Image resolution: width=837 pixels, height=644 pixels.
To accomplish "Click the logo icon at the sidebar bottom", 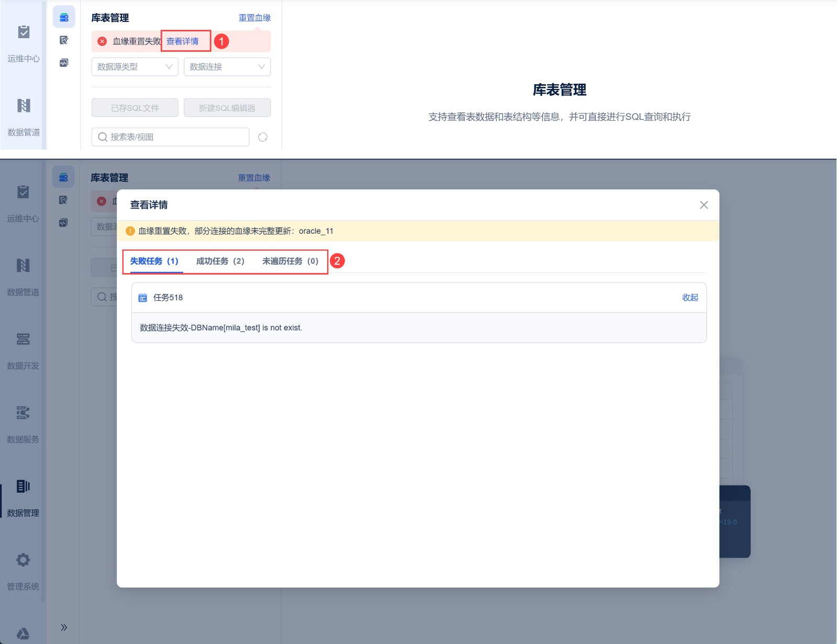I will pyautogui.click(x=23, y=634).
